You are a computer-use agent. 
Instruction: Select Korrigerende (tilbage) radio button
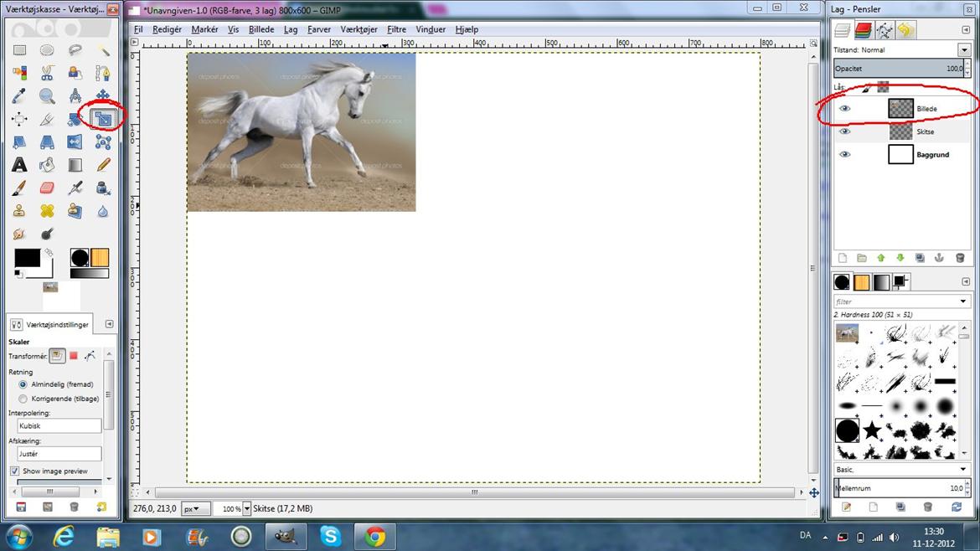coord(23,399)
